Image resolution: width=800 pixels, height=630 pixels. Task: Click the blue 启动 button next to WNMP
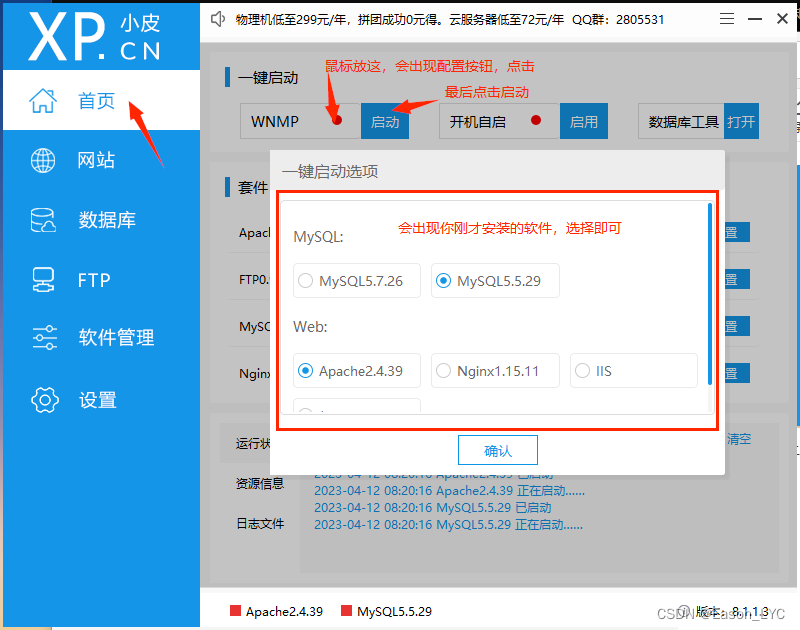tap(385, 121)
